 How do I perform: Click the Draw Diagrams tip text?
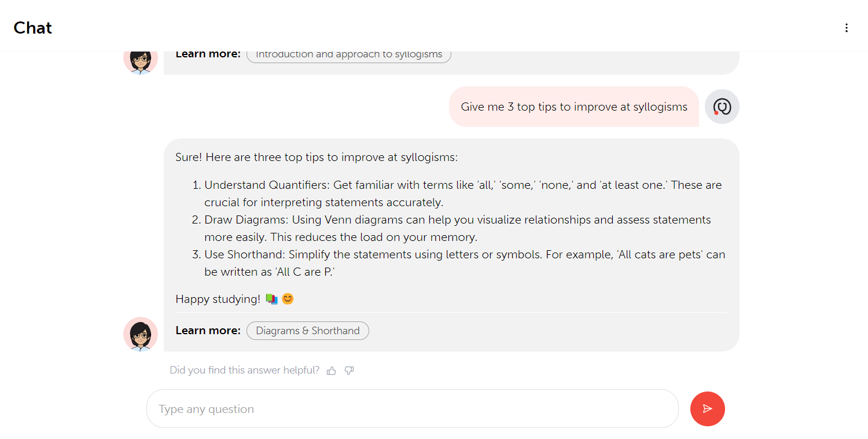458,229
